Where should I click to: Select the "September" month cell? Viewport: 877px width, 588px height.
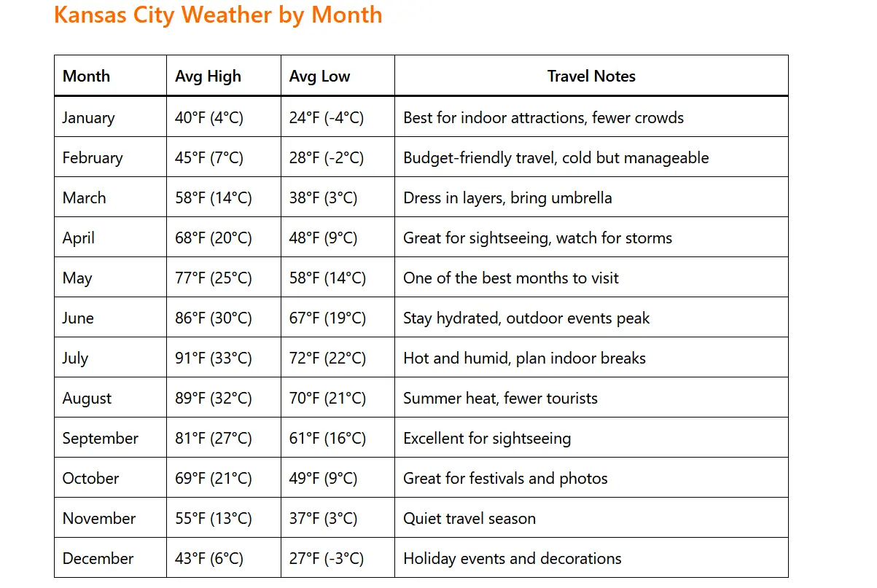coord(100,439)
